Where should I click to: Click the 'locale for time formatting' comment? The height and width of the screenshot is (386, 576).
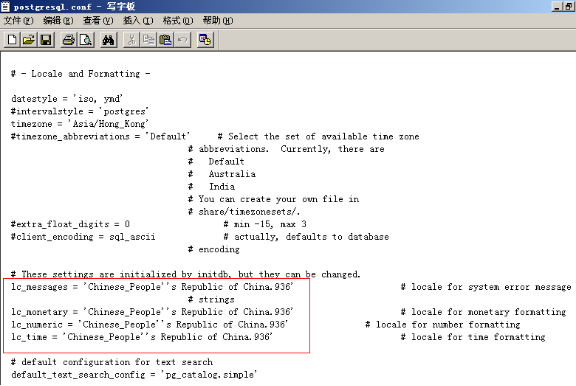pyautogui.click(x=473, y=337)
